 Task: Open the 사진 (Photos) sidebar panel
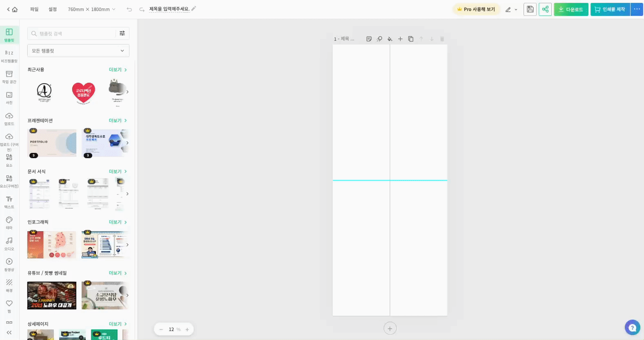click(x=9, y=98)
